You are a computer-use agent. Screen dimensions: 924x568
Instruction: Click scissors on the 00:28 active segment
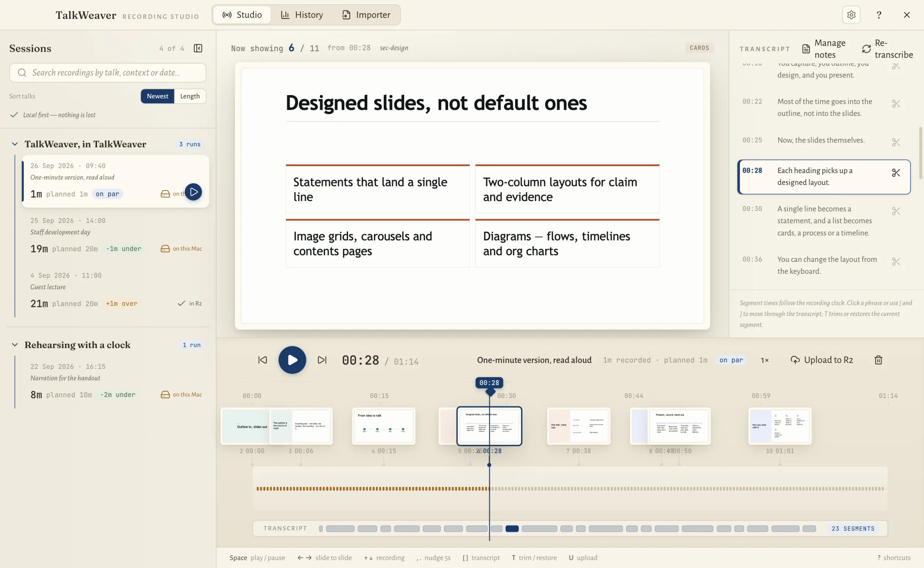896,173
